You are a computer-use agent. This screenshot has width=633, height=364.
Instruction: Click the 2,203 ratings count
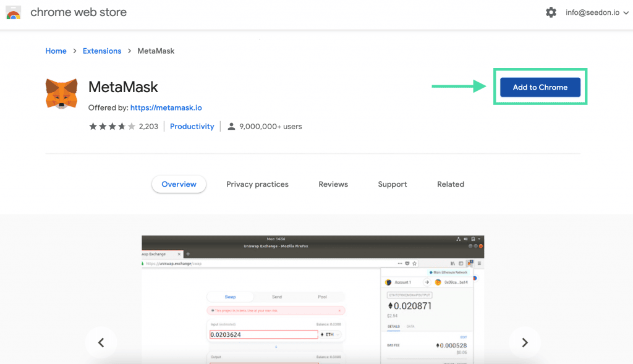tap(148, 126)
